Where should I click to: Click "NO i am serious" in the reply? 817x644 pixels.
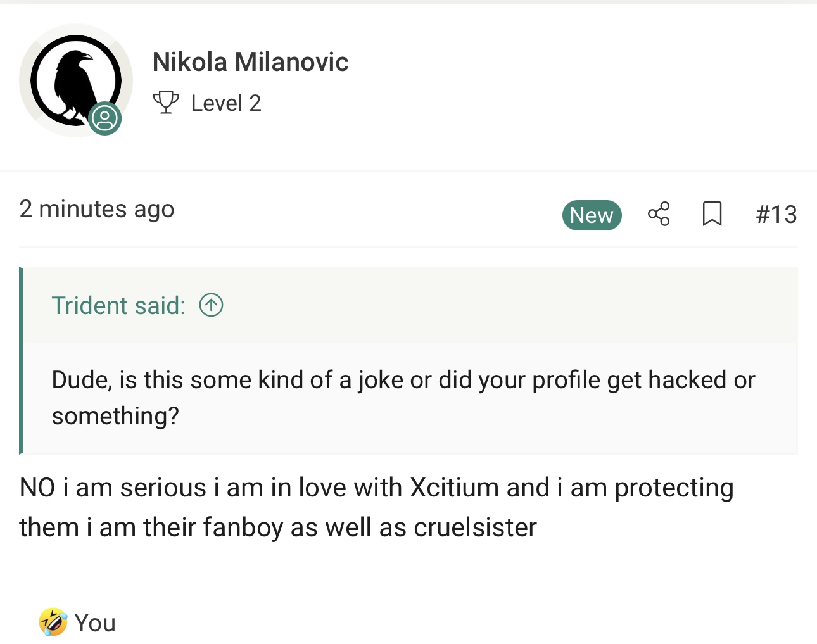tap(113, 488)
